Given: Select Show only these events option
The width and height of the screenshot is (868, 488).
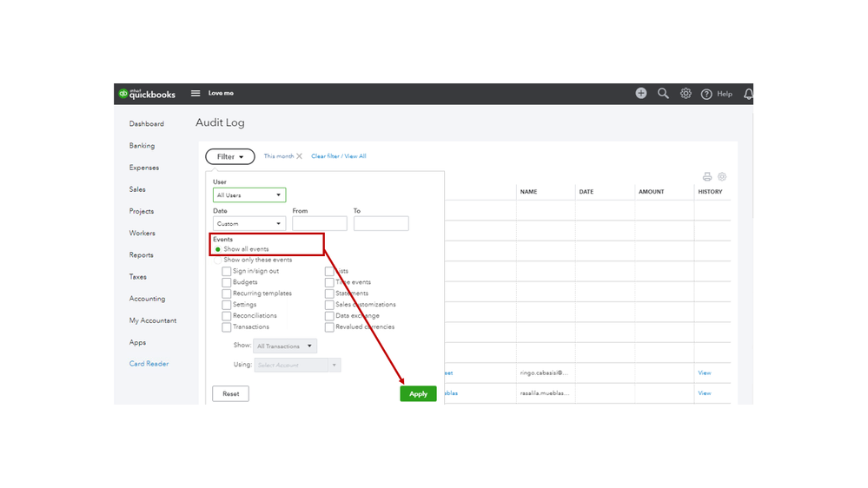Looking at the screenshot, I should pos(217,260).
